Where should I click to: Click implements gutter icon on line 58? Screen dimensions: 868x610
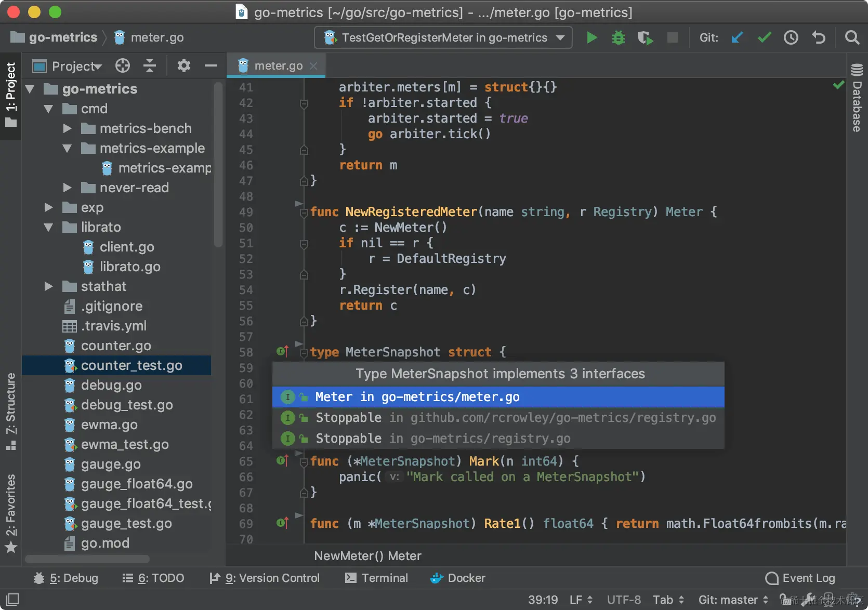click(282, 352)
